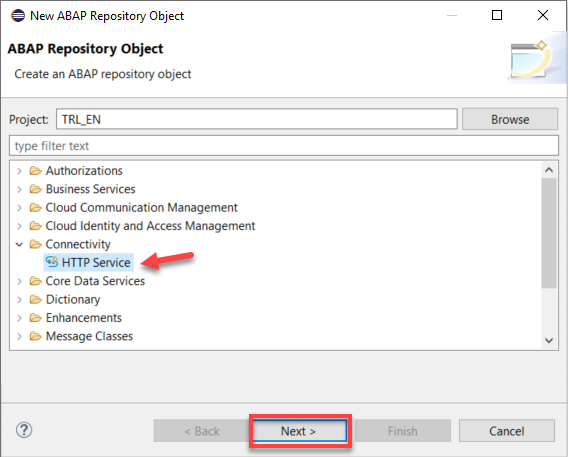
Task: Click the Enhancements folder icon
Action: coord(36,318)
